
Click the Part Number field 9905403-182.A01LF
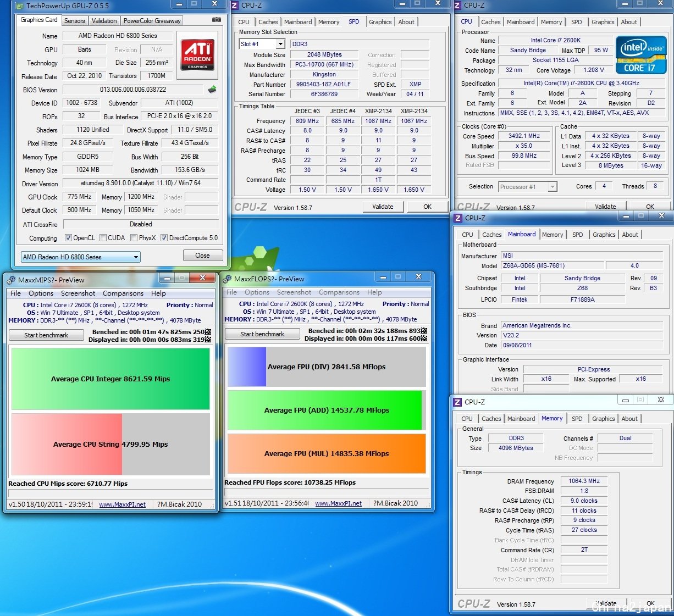tap(324, 85)
